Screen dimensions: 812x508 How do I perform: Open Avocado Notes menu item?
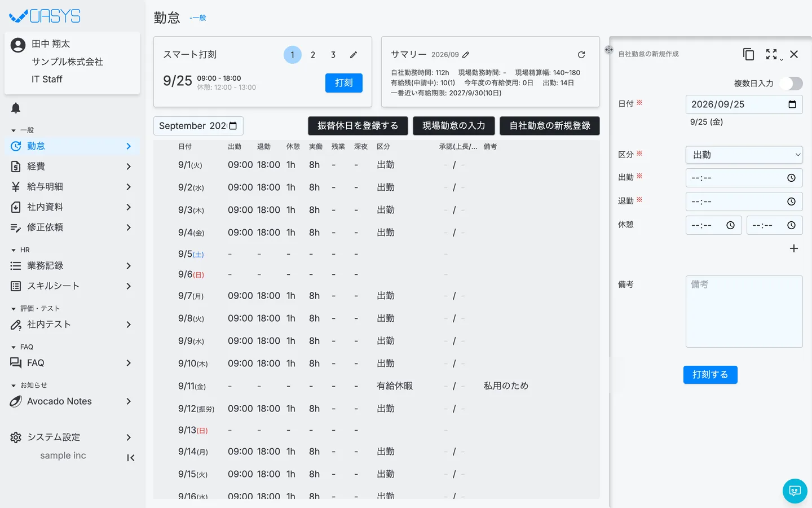(72, 401)
